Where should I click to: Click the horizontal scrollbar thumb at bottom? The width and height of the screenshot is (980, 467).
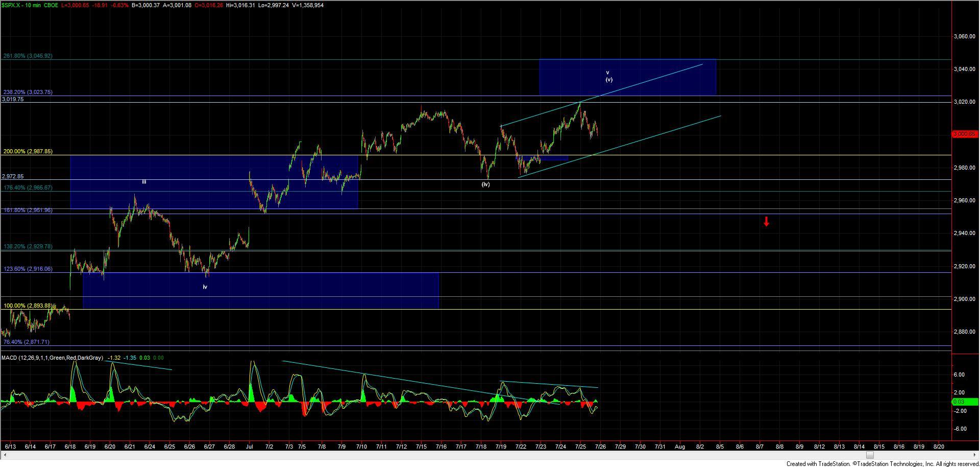(869, 455)
